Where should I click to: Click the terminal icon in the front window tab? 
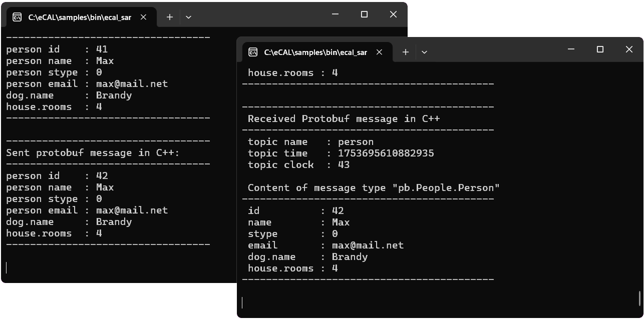pos(253,52)
